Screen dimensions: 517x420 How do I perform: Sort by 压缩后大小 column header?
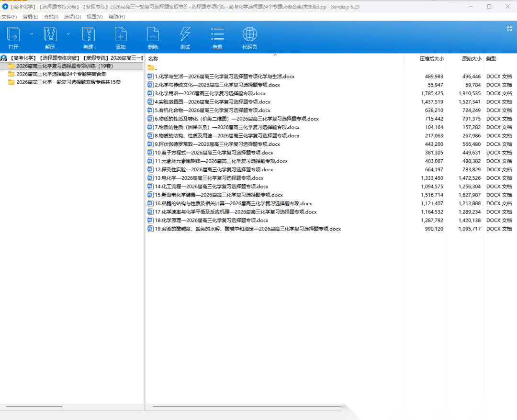coord(431,59)
